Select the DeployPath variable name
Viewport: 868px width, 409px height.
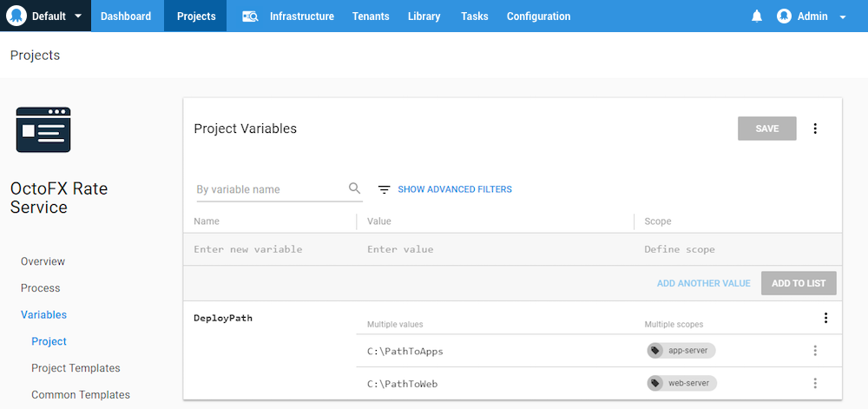click(223, 318)
